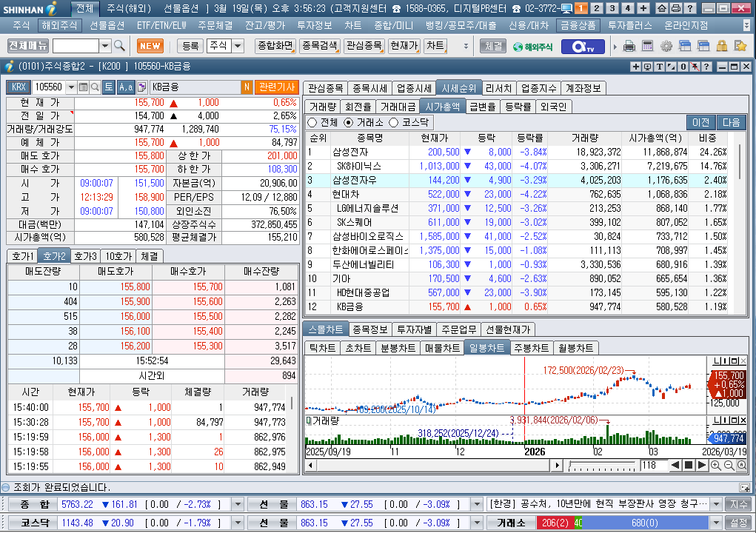Click the sub-window plus icon
This screenshot has width=756, height=533.
tap(635, 67)
